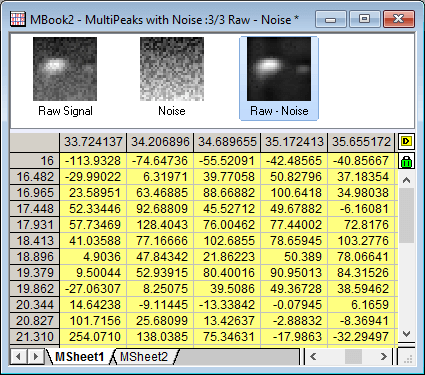Screen dimensions: 425x375
Task: Select the Raw - Noise thumbnail
Action: [279, 78]
